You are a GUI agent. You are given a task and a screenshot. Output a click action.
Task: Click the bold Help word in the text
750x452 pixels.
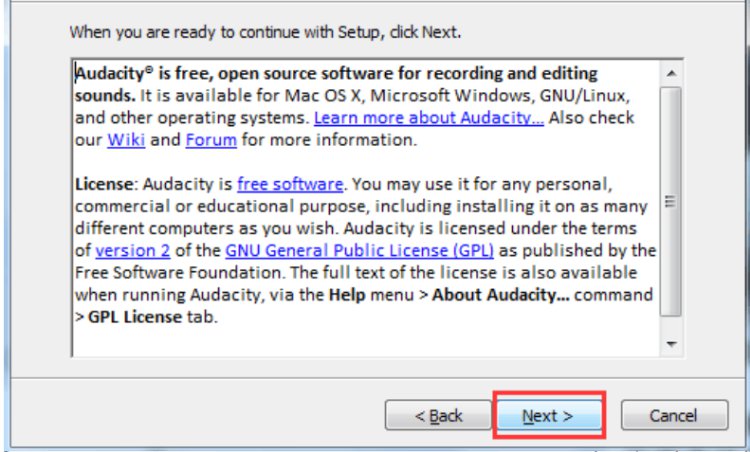click(x=347, y=295)
